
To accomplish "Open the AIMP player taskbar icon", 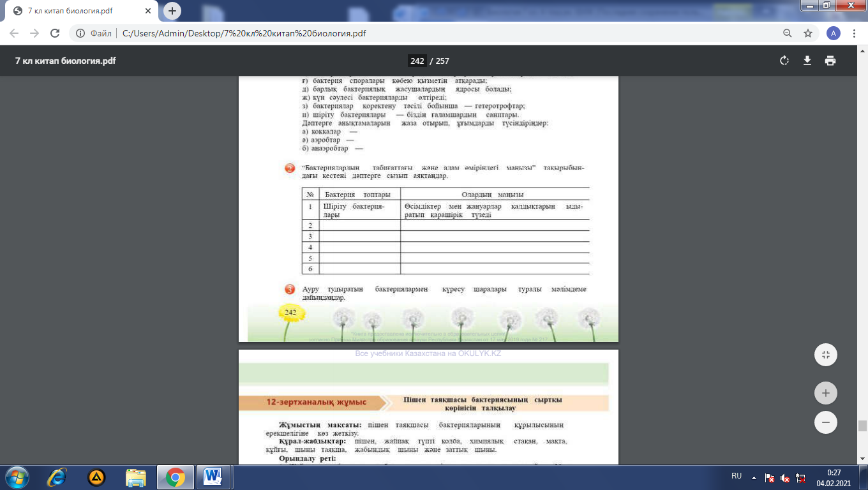I will 96,477.
